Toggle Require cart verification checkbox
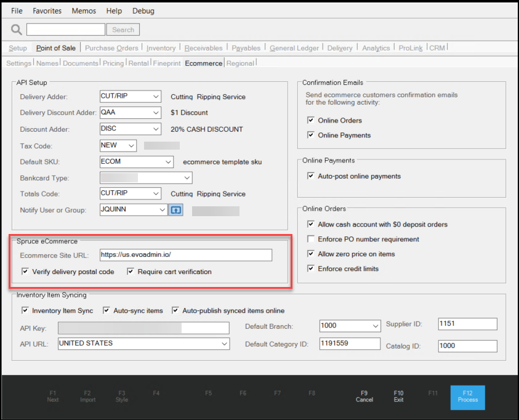 [131, 272]
